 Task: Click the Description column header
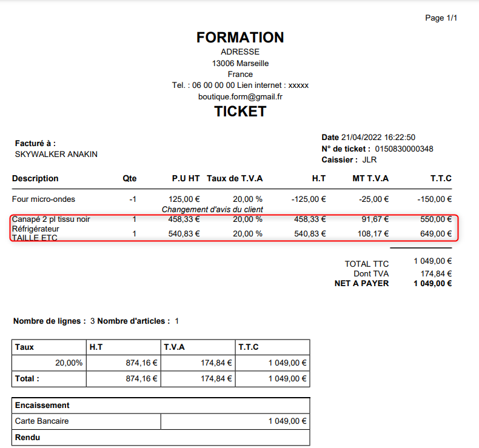click(x=35, y=178)
